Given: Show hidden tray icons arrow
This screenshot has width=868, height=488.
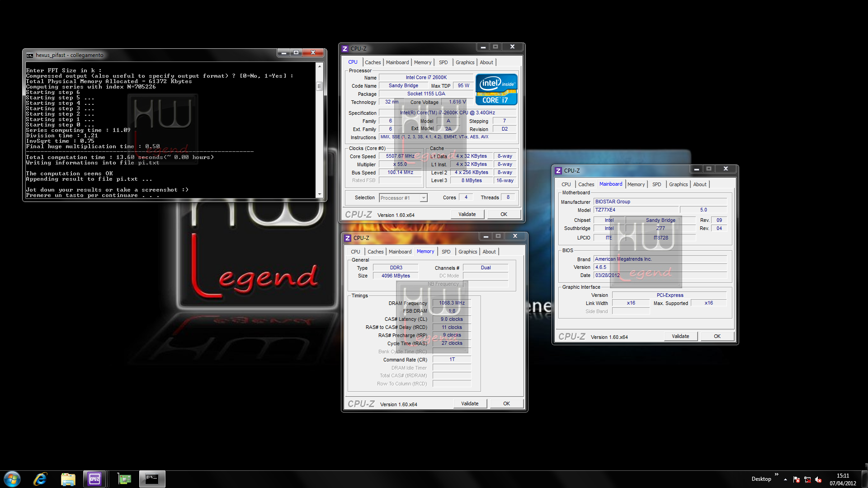Looking at the screenshot, I should 785,479.
